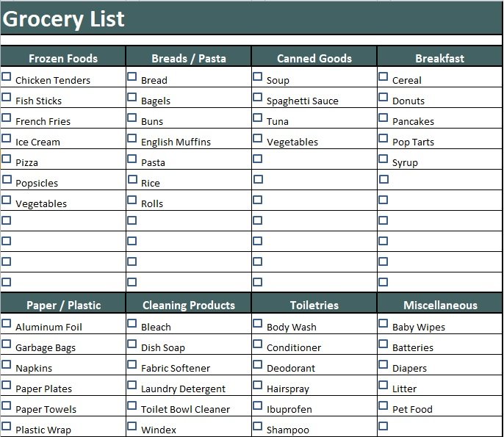This screenshot has height=437, width=504.
Task: Select the Rice item cell
Action: pyautogui.click(x=189, y=180)
